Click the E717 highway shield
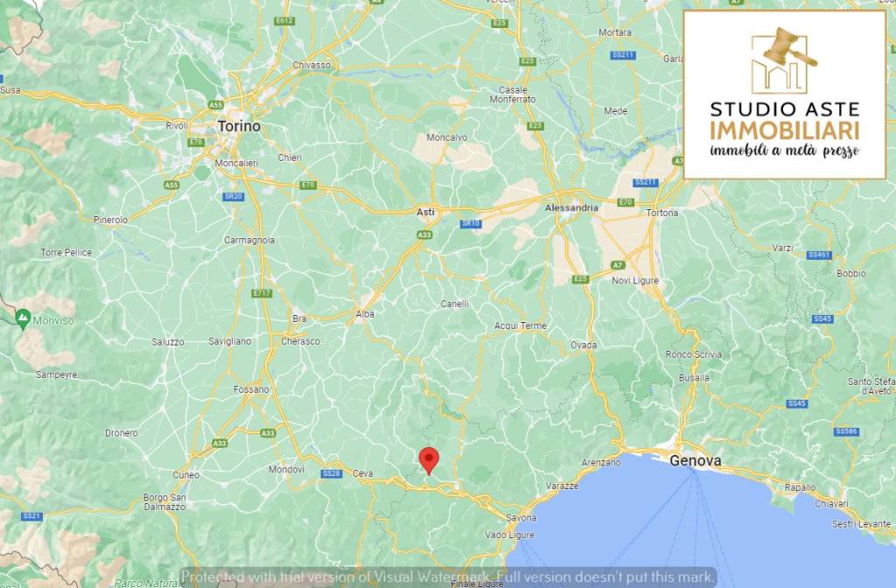 click(x=262, y=293)
